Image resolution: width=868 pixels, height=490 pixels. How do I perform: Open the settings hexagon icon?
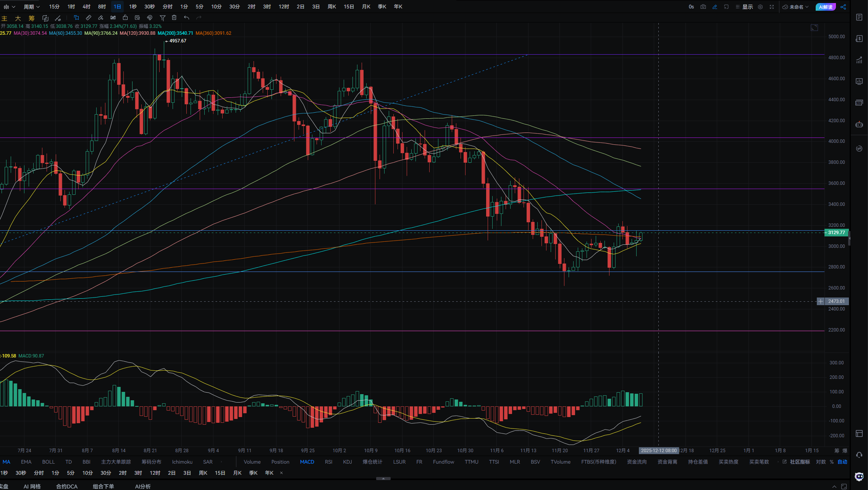click(760, 7)
